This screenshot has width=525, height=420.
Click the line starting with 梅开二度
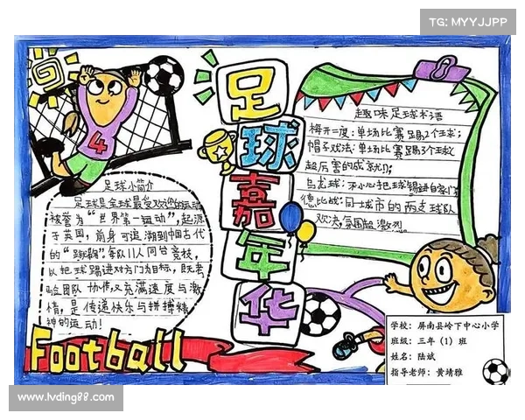click(x=385, y=132)
